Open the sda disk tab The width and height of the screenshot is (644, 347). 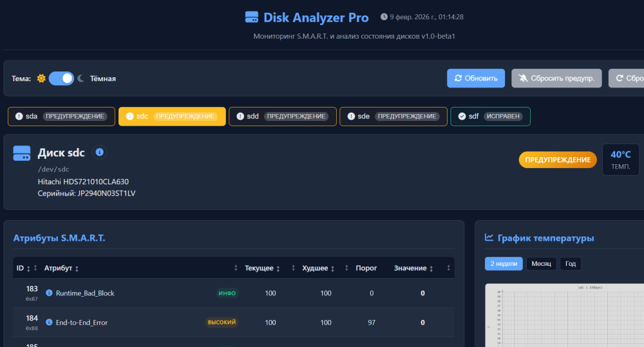61,117
